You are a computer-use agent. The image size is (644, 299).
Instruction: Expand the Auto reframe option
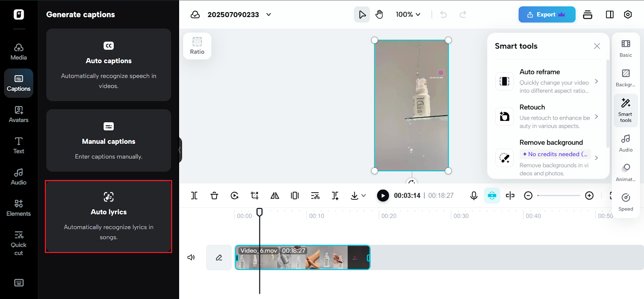pos(596,81)
